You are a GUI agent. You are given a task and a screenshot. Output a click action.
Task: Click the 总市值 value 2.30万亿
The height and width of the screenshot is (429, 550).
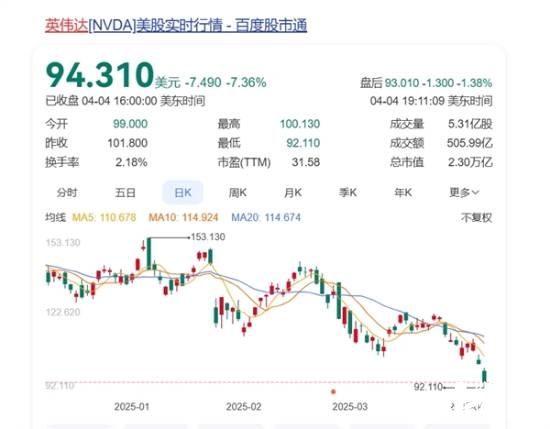(x=470, y=162)
